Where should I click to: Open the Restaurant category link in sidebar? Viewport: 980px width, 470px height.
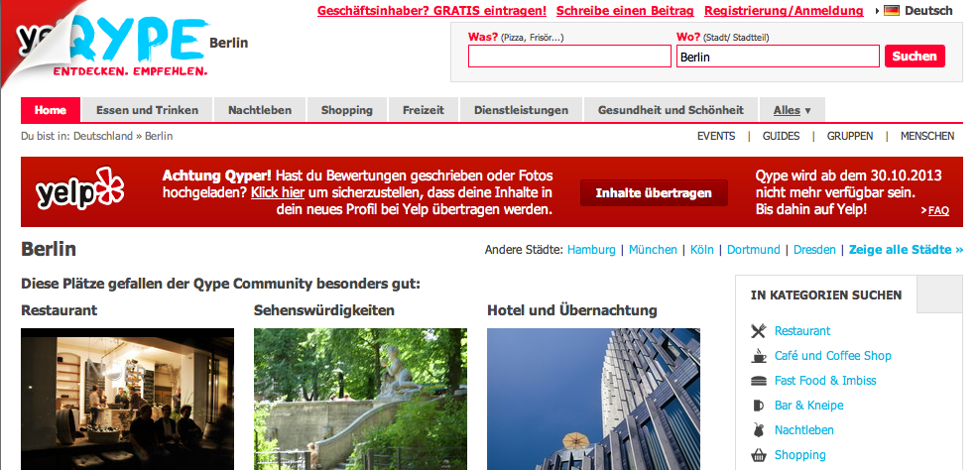point(802,330)
